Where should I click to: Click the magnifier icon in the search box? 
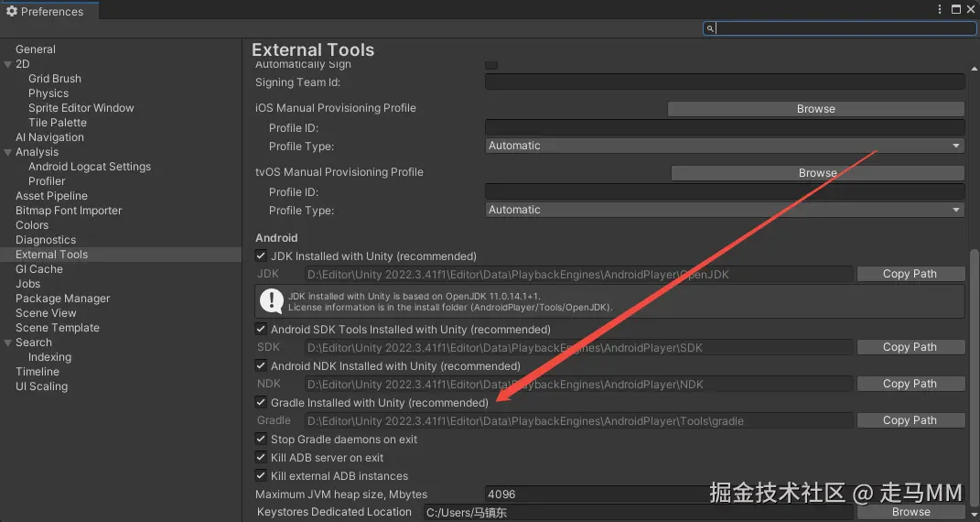(710, 28)
